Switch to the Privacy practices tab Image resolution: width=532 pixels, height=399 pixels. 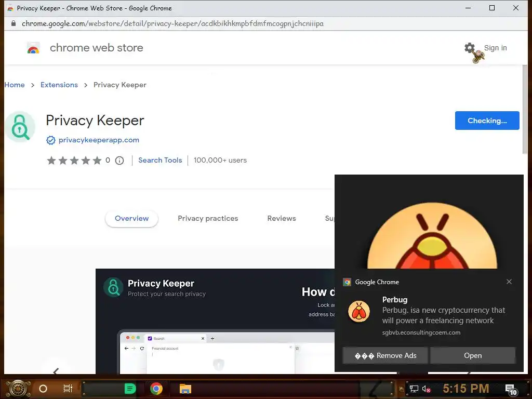(x=208, y=219)
